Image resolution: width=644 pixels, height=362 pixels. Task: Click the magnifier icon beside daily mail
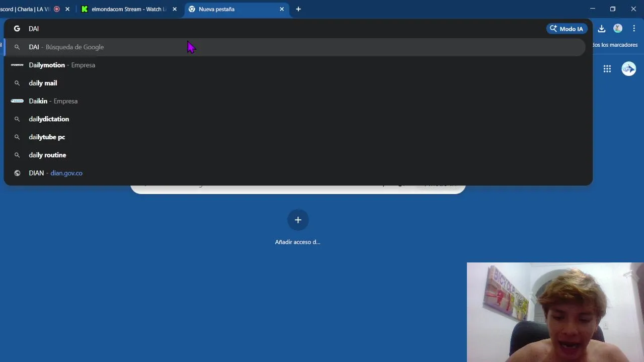pos(17,83)
